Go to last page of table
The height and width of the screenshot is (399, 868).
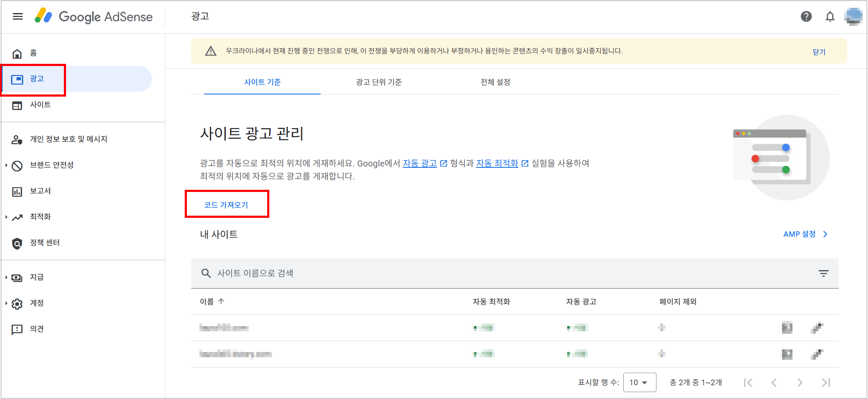point(826,383)
